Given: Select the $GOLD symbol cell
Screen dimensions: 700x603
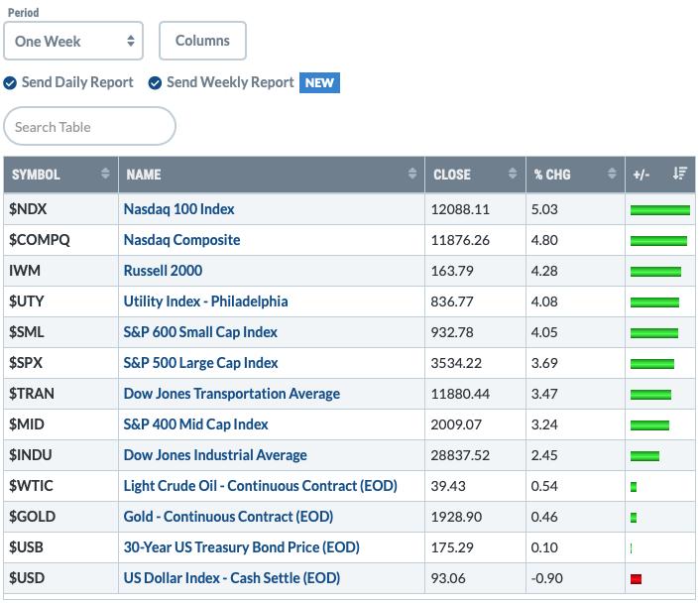Looking at the screenshot, I should [60, 517].
